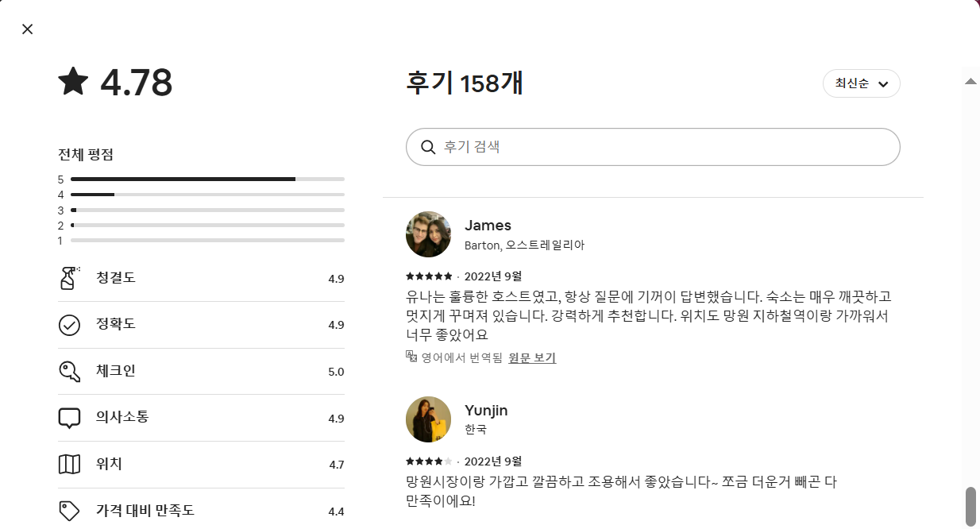Close the reviews modal with X
980x529 pixels.
28,29
